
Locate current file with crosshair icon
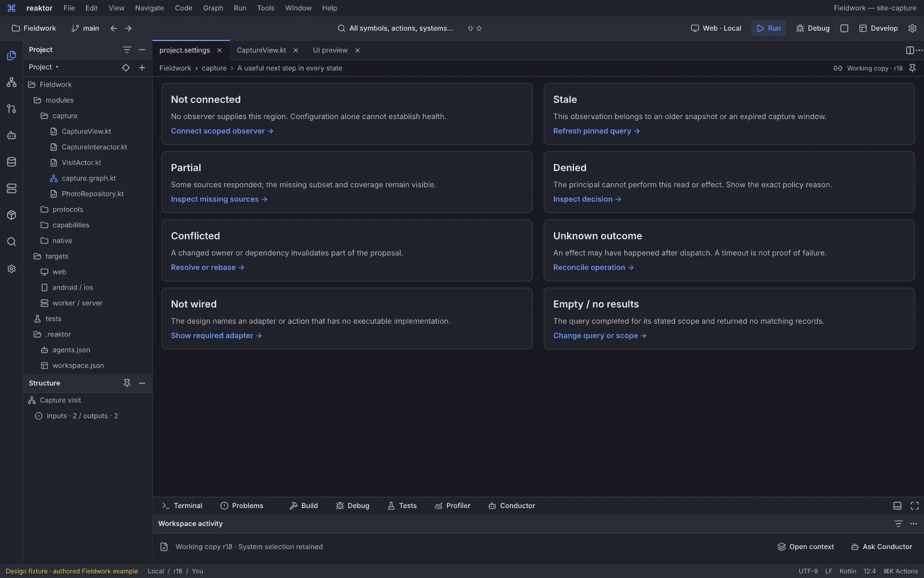pos(126,68)
